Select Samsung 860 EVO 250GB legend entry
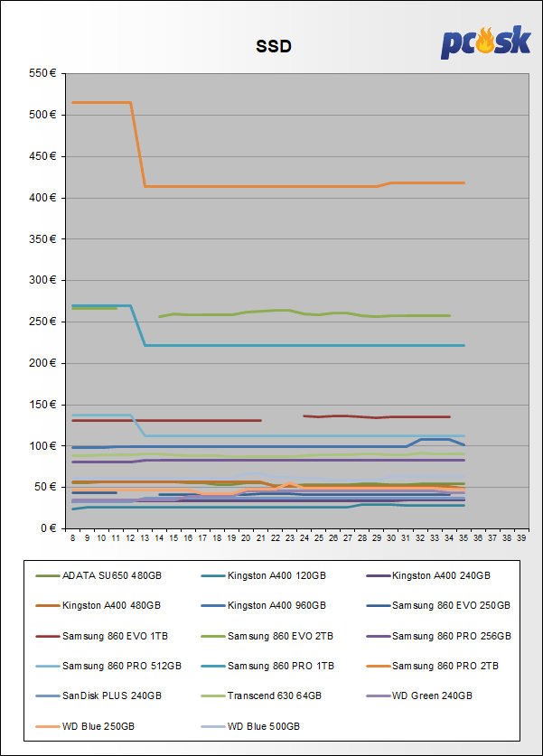Screen dimensions: 543x756 [x=438, y=605]
